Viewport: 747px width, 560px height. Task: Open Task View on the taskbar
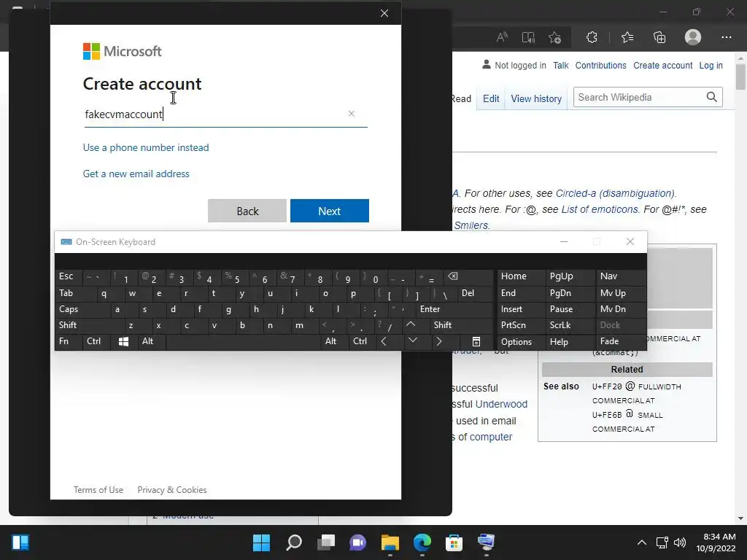(x=326, y=542)
